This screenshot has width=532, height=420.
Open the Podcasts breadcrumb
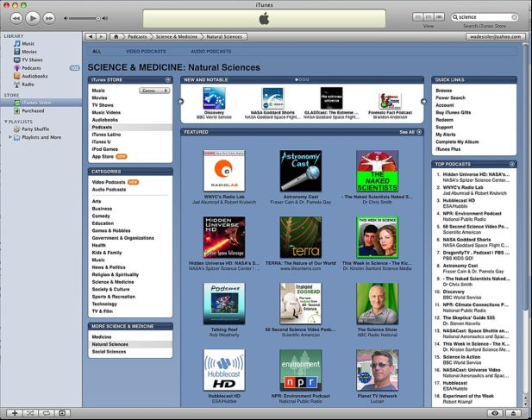(137, 36)
